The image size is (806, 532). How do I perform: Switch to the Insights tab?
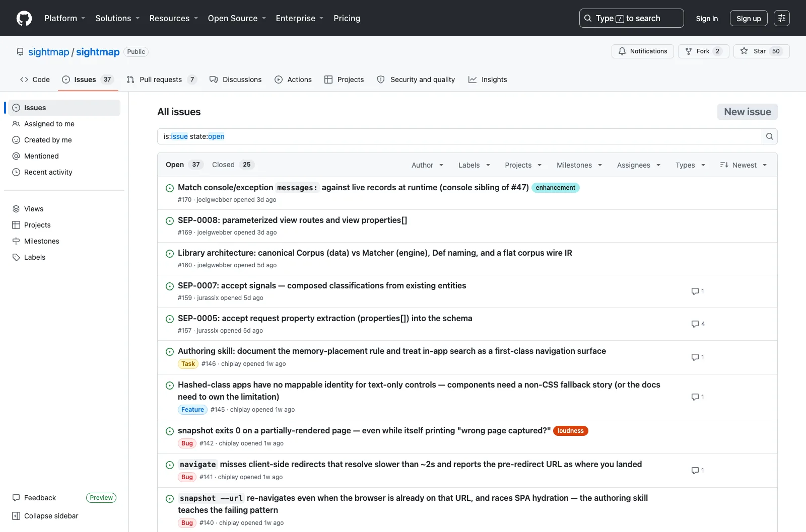(x=488, y=80)
